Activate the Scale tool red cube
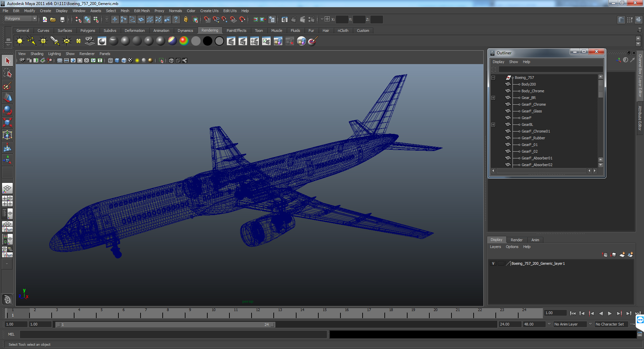 pyautogui.click(x=7, y=122)
